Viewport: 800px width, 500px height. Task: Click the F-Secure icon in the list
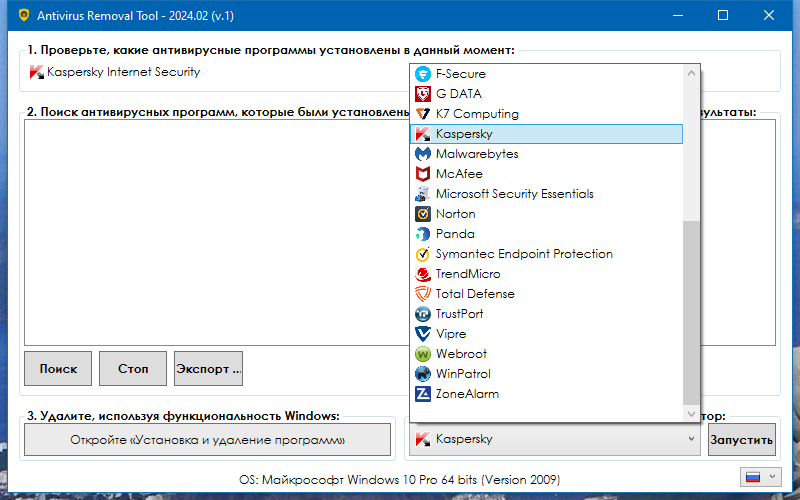coord(423,74)
